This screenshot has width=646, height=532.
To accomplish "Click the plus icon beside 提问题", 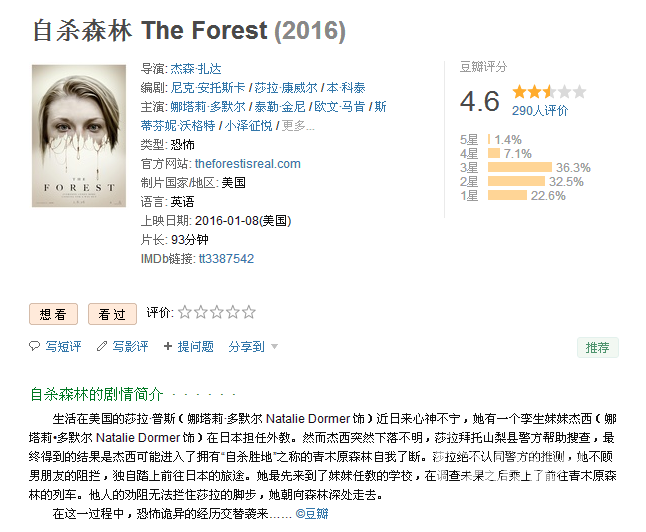I will 168,346.
